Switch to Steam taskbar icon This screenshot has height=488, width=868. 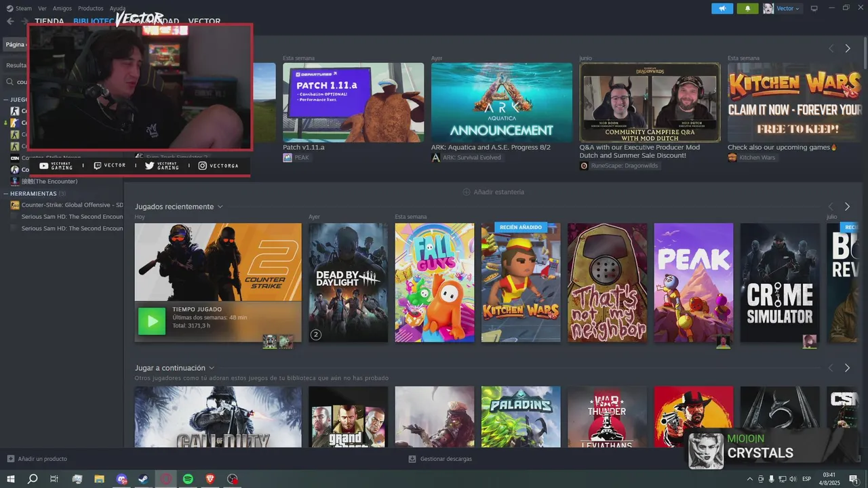(144, 479)
